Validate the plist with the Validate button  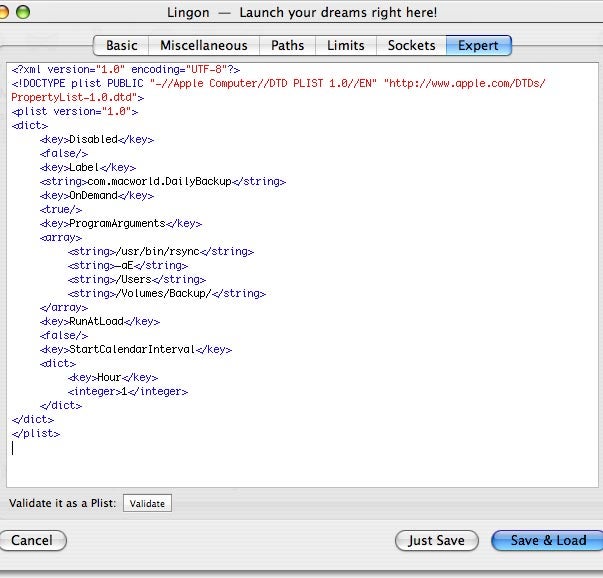[147, 503]
